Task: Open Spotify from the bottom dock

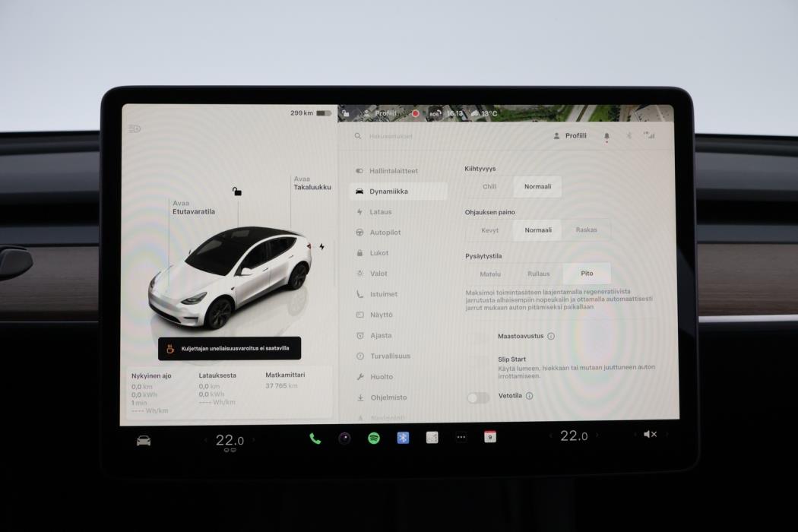Action: (x=372, y=438)
